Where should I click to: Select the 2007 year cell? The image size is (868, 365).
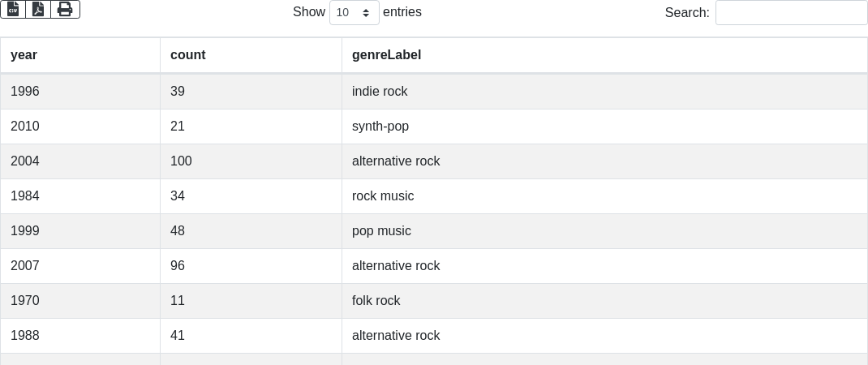(25, 266)
